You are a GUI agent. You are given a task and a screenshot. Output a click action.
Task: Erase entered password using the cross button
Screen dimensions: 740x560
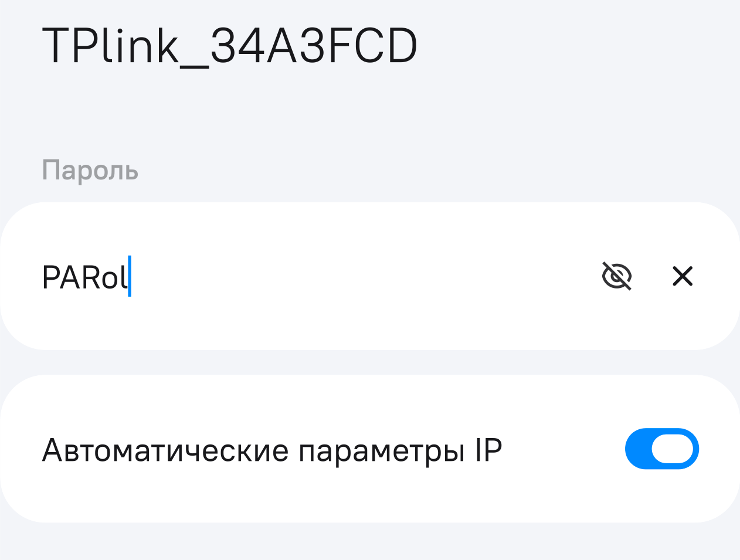point(683,276)
